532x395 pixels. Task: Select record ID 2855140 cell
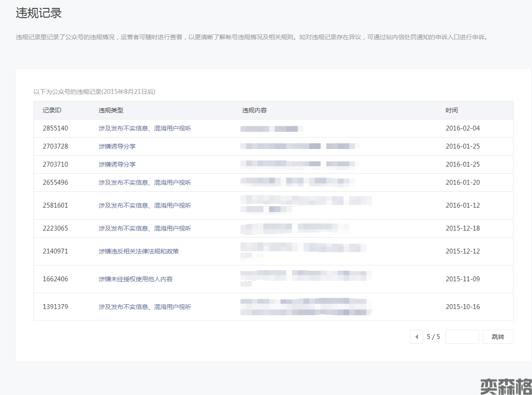click(x=55, y=128)
